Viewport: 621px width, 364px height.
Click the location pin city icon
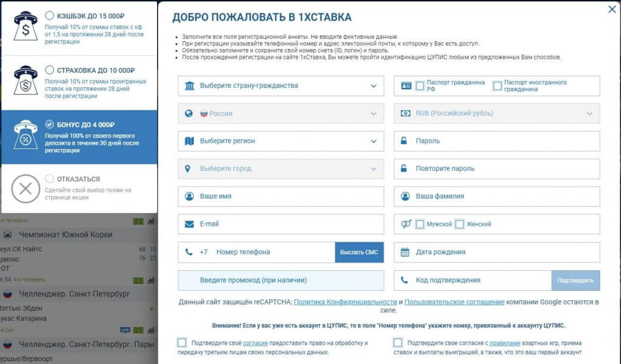pos(188,168)
